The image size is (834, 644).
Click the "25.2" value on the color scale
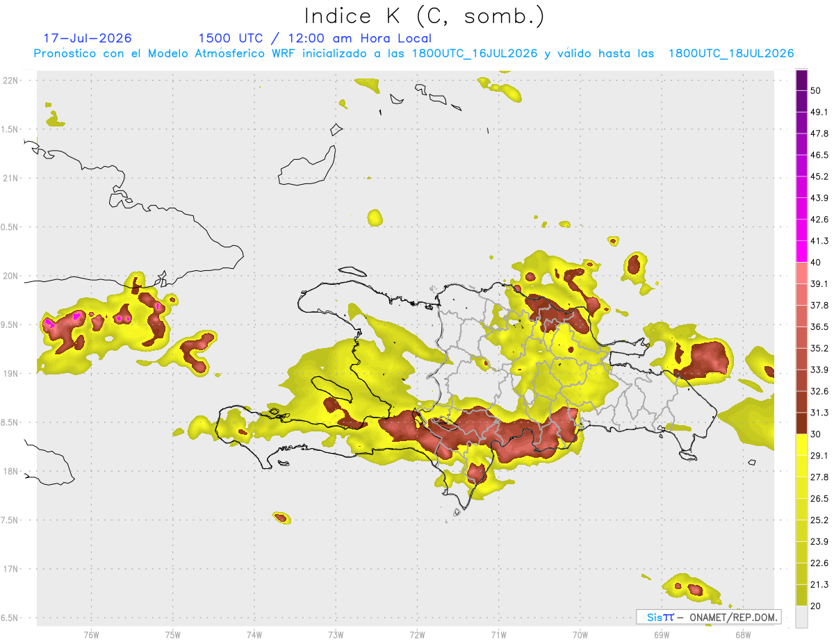tap(819, 520)
